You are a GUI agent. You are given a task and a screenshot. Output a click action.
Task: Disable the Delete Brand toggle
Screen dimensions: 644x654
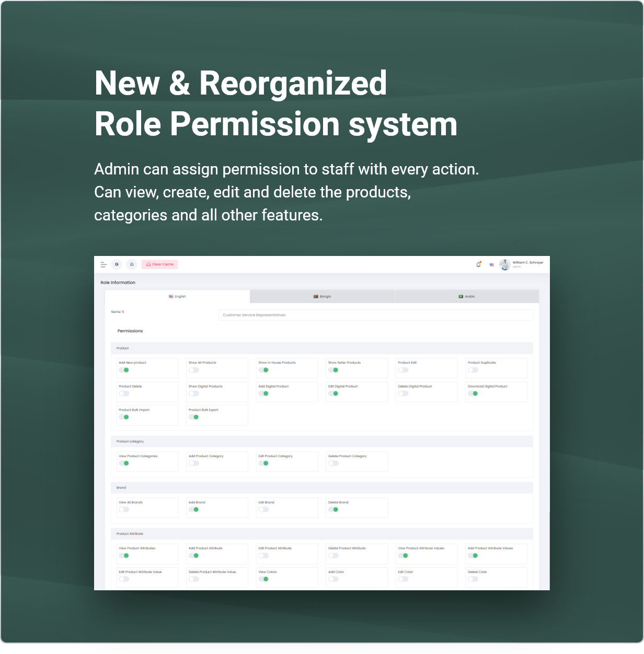(333, 509)
